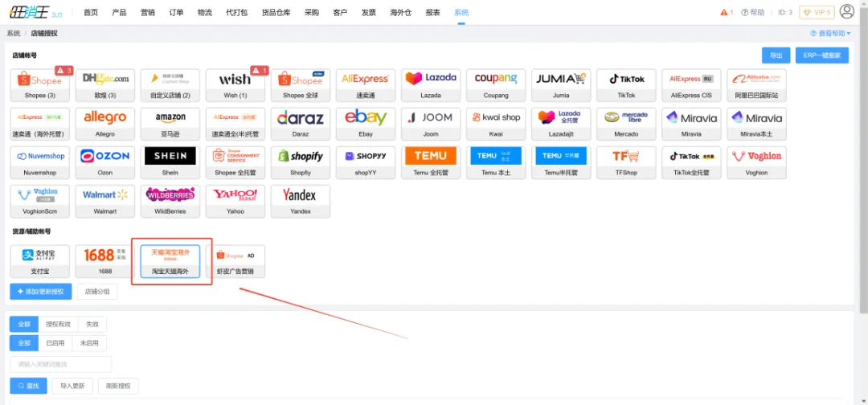The width and height of the screenshot is (868, 405).
Task: Open the SHEIN store card
Action: tap(170, 162)
